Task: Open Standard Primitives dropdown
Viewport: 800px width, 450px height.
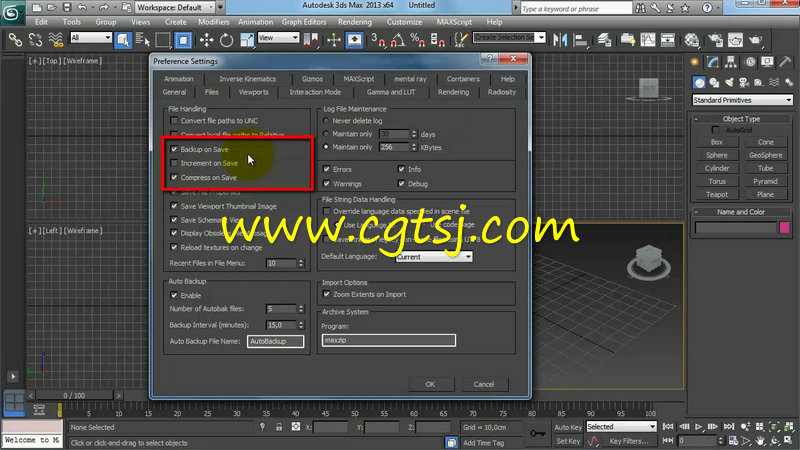Action: coord(742,100)
